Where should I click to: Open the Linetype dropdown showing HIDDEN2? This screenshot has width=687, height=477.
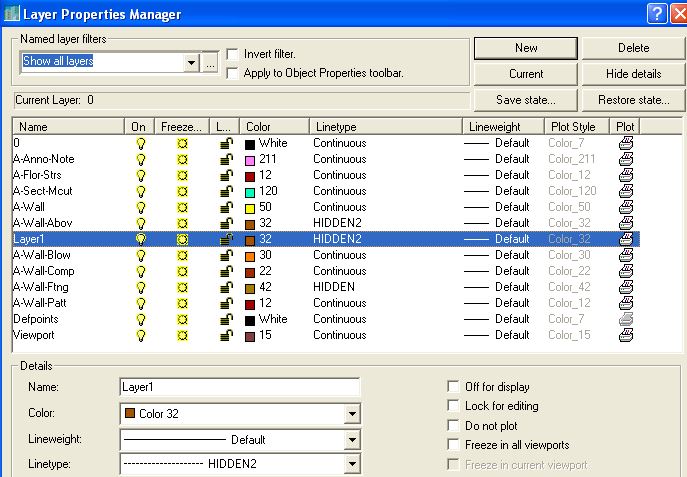351,464
